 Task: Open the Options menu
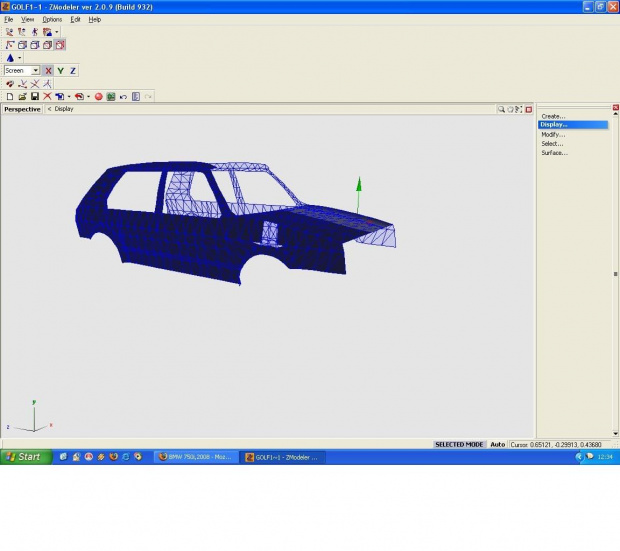(52, 19)
